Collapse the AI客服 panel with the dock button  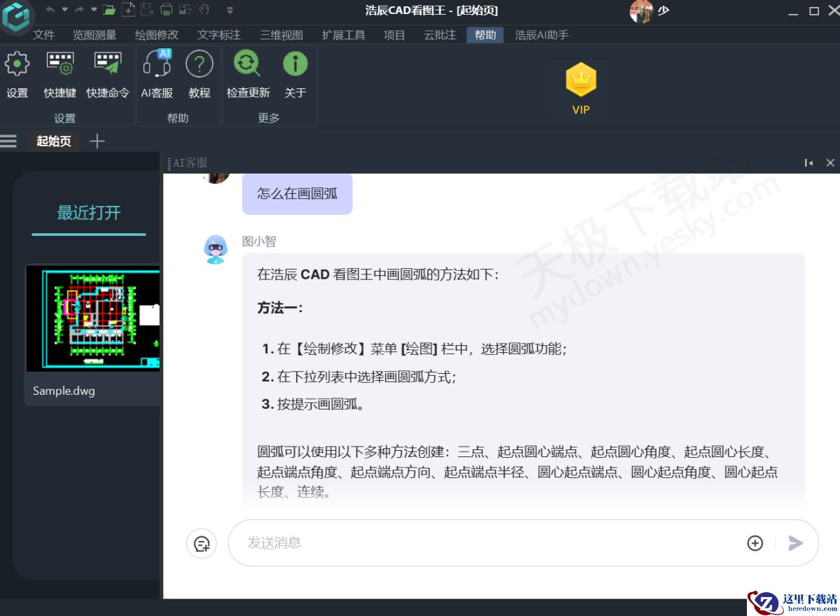(x=808, y=162)
